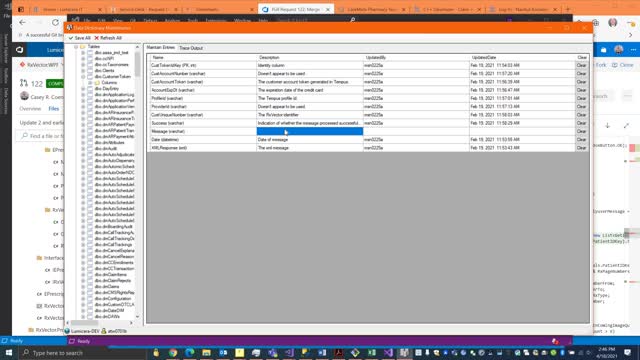Open Microsoft Edge from the taskbar
The width and height of the screenshot is (640, 360).
point(190,353)
